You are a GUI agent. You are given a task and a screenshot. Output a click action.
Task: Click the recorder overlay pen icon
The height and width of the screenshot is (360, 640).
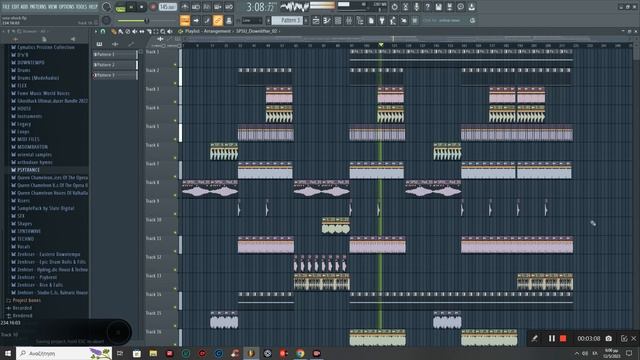tap(534, 338)
